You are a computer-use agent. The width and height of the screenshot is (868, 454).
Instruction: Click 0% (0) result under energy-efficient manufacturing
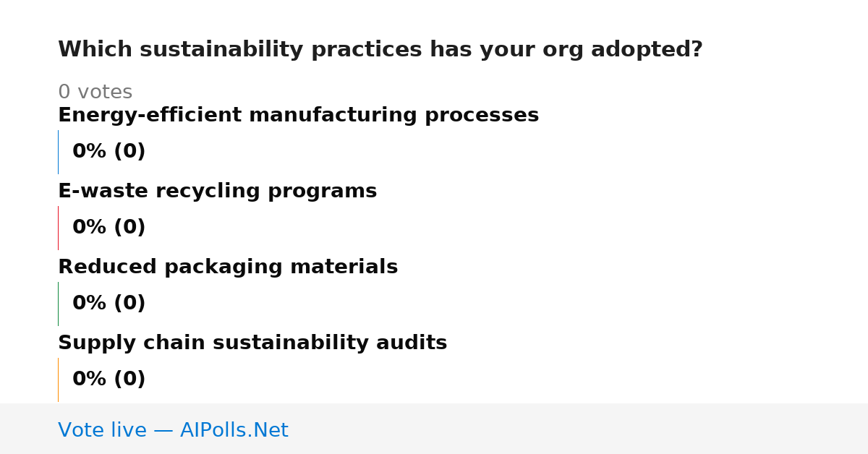(109, 152)
